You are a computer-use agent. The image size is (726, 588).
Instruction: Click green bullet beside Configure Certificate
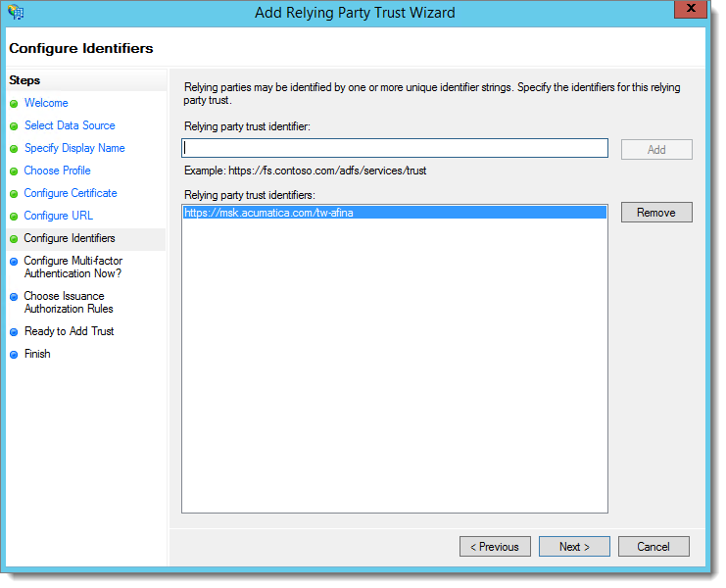click(x=14, y=194)
